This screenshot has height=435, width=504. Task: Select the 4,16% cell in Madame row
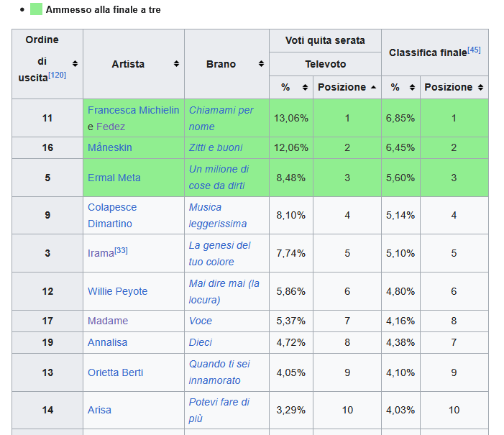click(x=400, y=321)
